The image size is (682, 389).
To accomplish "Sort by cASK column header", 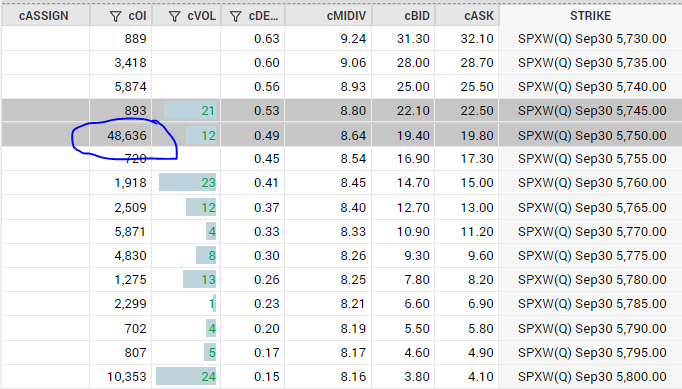I will click(x=478, y=16).
